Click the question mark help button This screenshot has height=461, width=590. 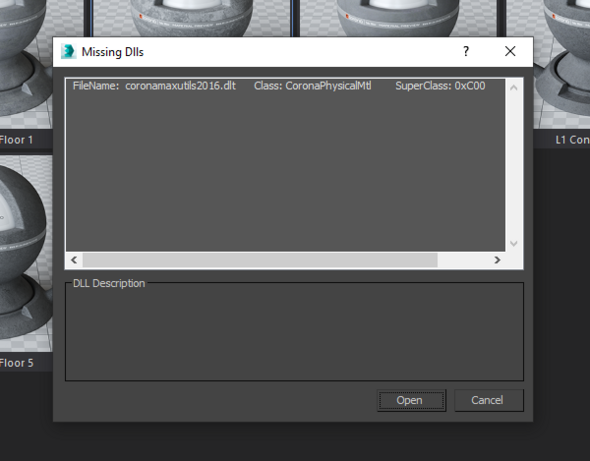click(x=466, y=51)
